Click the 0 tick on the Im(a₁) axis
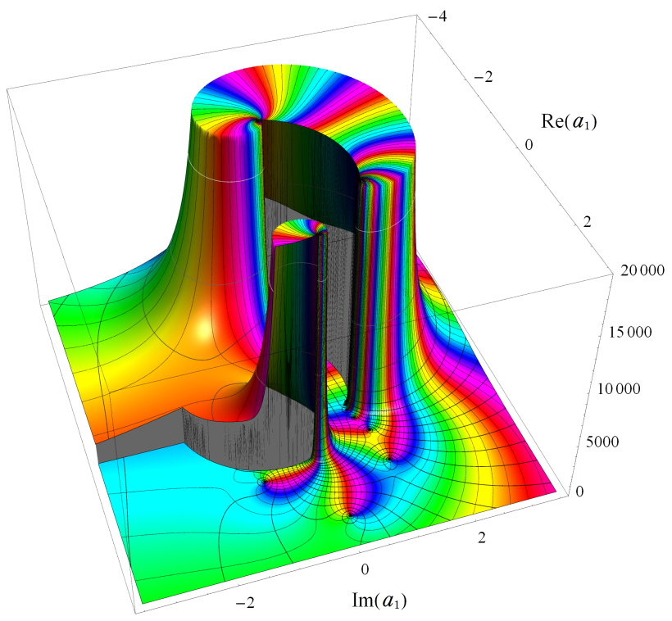The image size is (672, 621). point(366,569)
